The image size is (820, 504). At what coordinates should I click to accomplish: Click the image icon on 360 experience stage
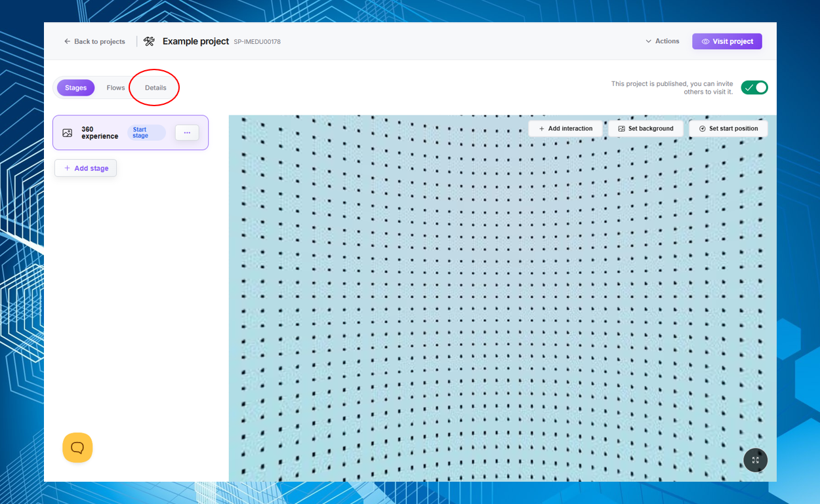click(x=67, y=133)
